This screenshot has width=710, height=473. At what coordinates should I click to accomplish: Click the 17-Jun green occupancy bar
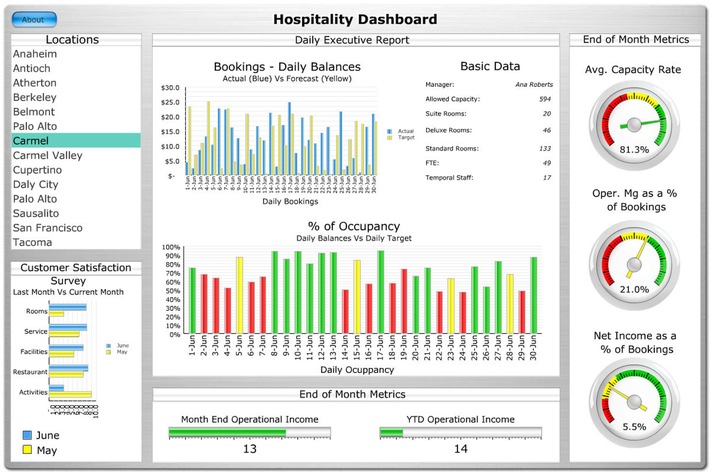pyautogui.click(x=381, y=292)
